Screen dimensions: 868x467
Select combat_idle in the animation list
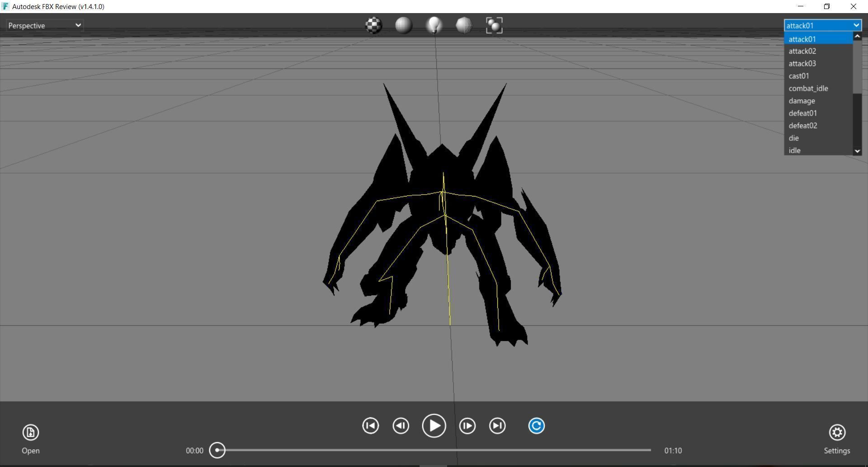(x=818, y=89)
